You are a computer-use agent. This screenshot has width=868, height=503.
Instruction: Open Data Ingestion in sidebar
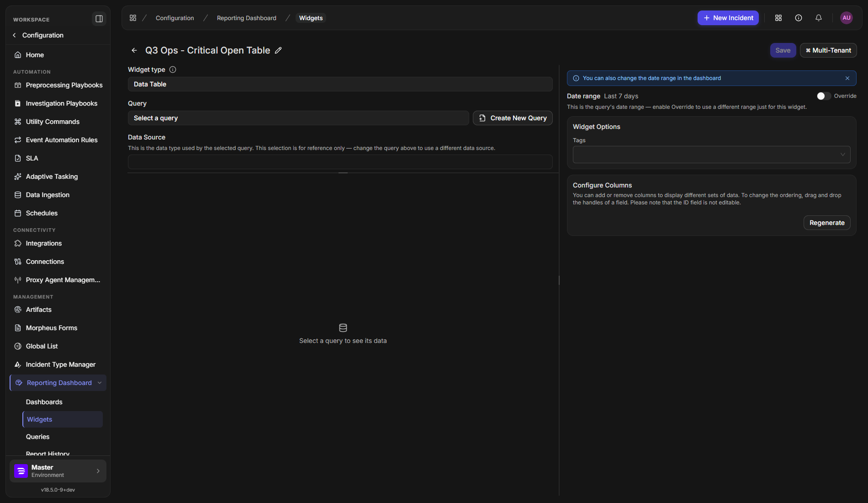pyautogui.click(x=58, y=195)
